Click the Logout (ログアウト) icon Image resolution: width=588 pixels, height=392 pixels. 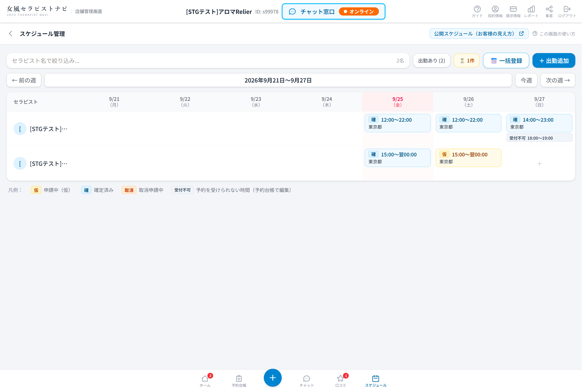point(573,11)
